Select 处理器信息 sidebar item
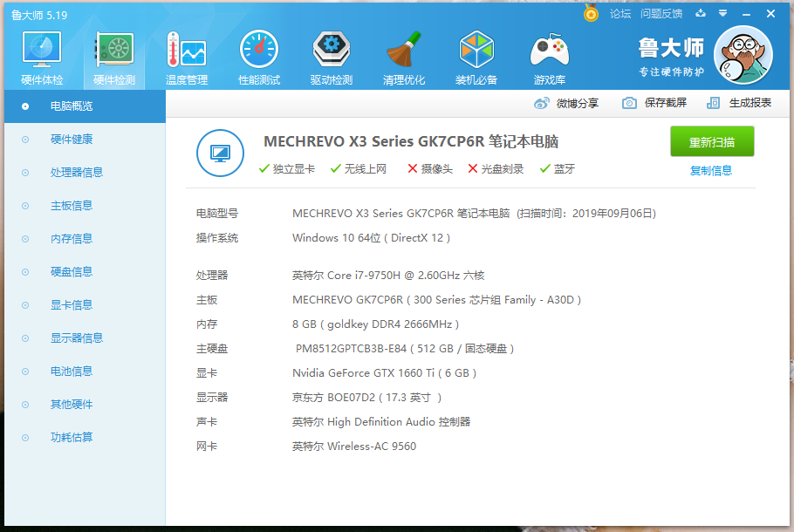Image resolution: width=794 pixels, height=532 pixels. pyautogui.click(x=86, y=173)
